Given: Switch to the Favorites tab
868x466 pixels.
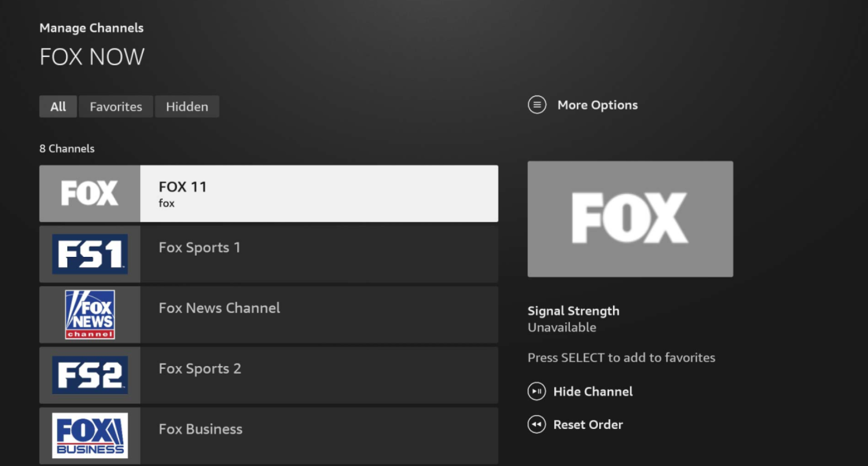Looking at the screenshot, I should point(116,107).
